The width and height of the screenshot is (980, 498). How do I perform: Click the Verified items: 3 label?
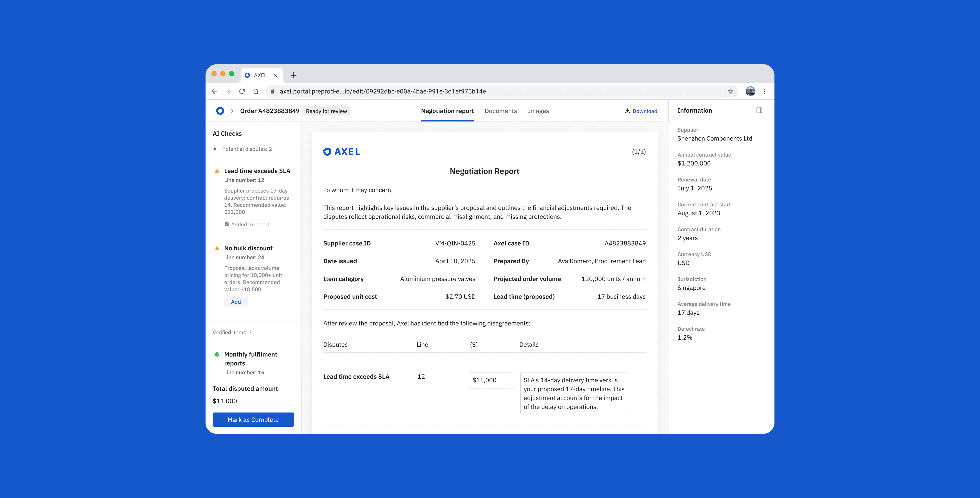point(232,333)
